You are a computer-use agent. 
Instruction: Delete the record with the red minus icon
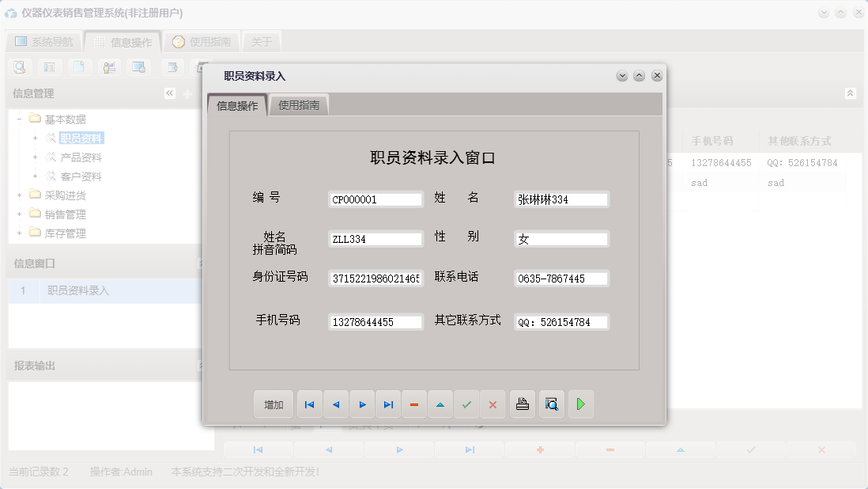[x=414, y=404]
